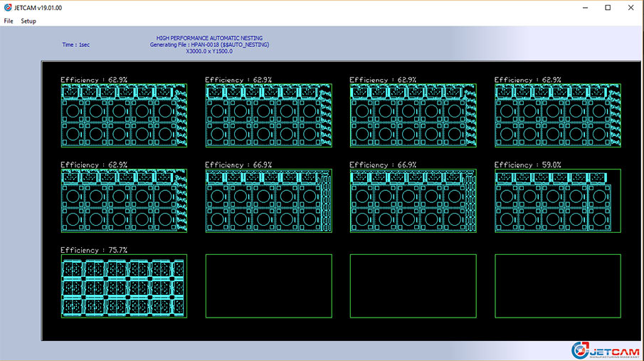The width and height of the screenshot is (644, 361).
Task: Select the second sheet in the middle row
Action: [x=268, y=201]
